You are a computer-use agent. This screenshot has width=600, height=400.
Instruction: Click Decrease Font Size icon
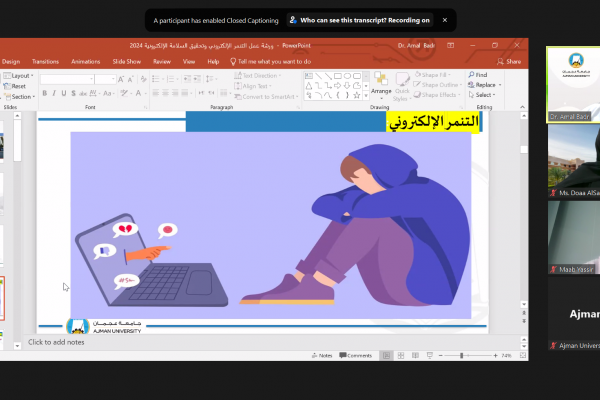coord(130,79)
